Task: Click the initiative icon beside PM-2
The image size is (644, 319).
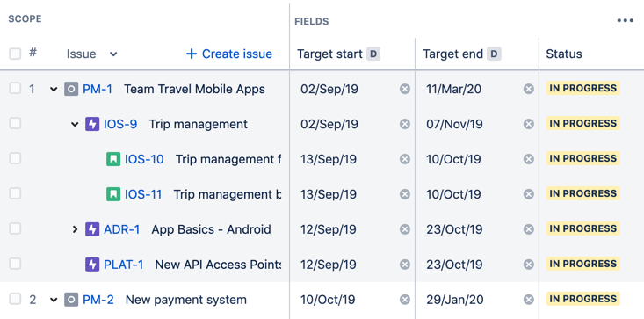Action: pyautogui.click(x=71, y=300)
